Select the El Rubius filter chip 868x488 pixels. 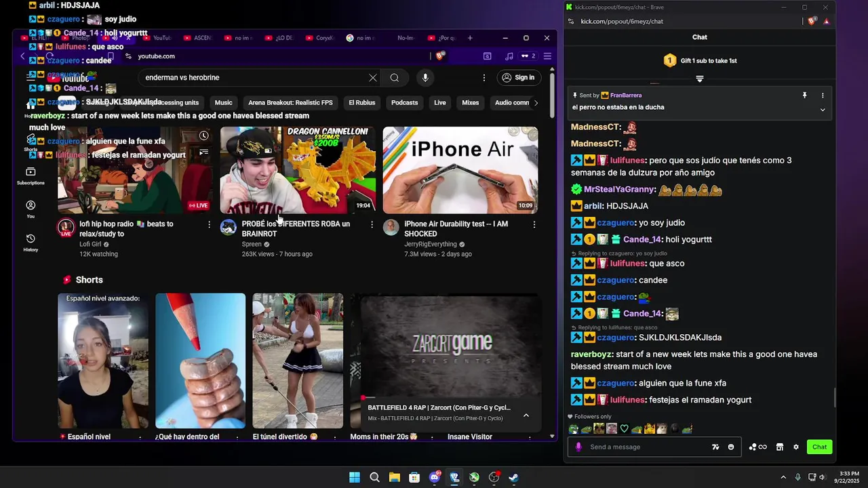(x=361, y=102)
